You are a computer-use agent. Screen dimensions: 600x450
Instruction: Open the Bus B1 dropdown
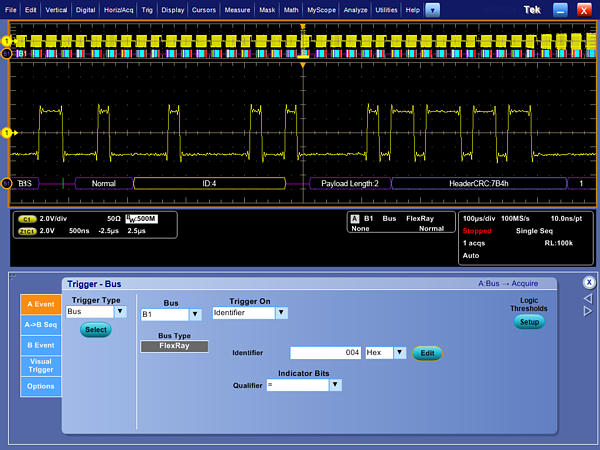tap(196, 314)
